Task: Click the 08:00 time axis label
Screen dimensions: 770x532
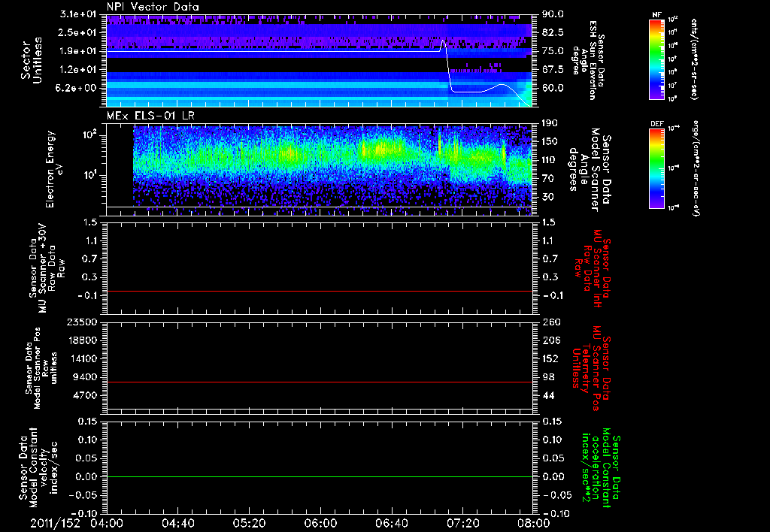Action: [x=534, y=523]
